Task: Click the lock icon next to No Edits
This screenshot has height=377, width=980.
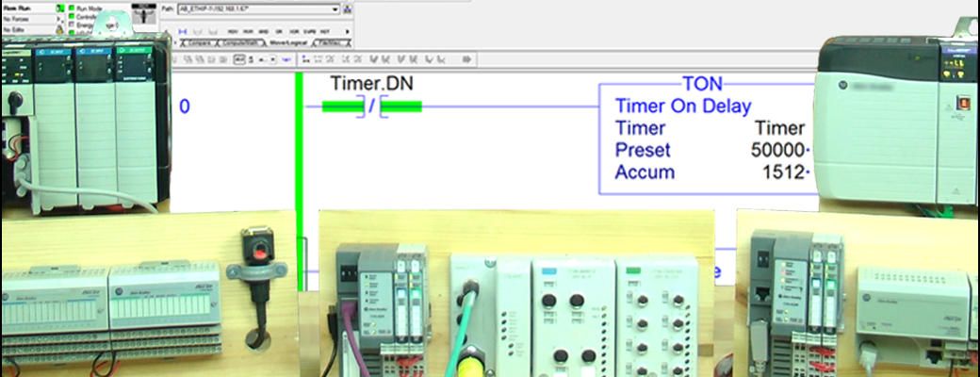Action: coord(60,28)
